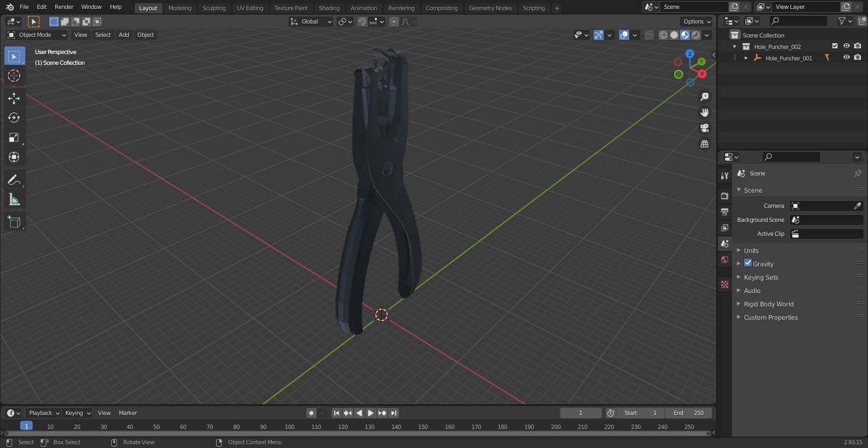The width and height of the screenshot is (868, 448).
Task: Jump to the previous keyframe
Action: point(348,413)
